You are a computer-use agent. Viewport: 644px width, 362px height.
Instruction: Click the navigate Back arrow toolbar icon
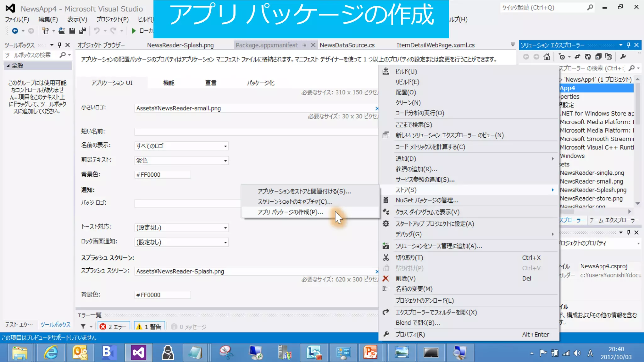pos(15,30)
